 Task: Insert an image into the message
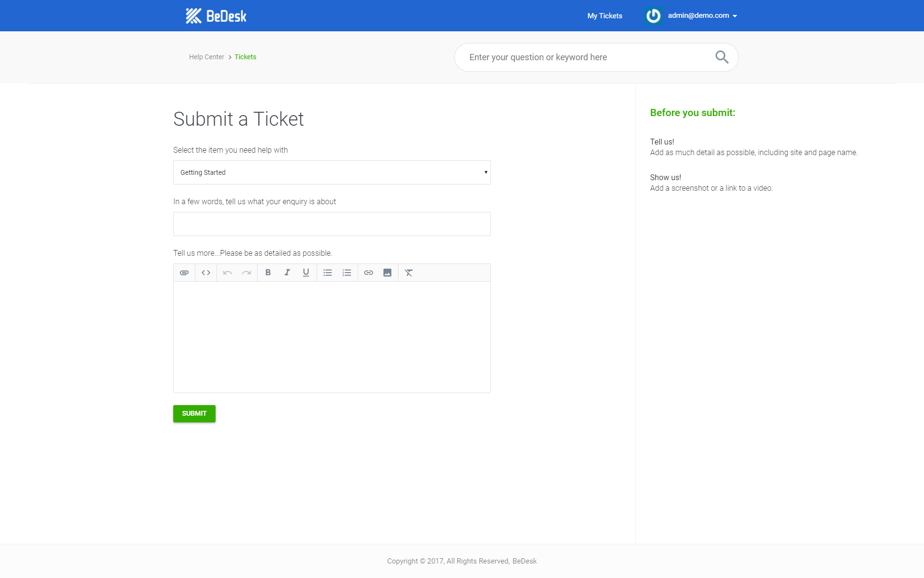[x=387, y=273]
